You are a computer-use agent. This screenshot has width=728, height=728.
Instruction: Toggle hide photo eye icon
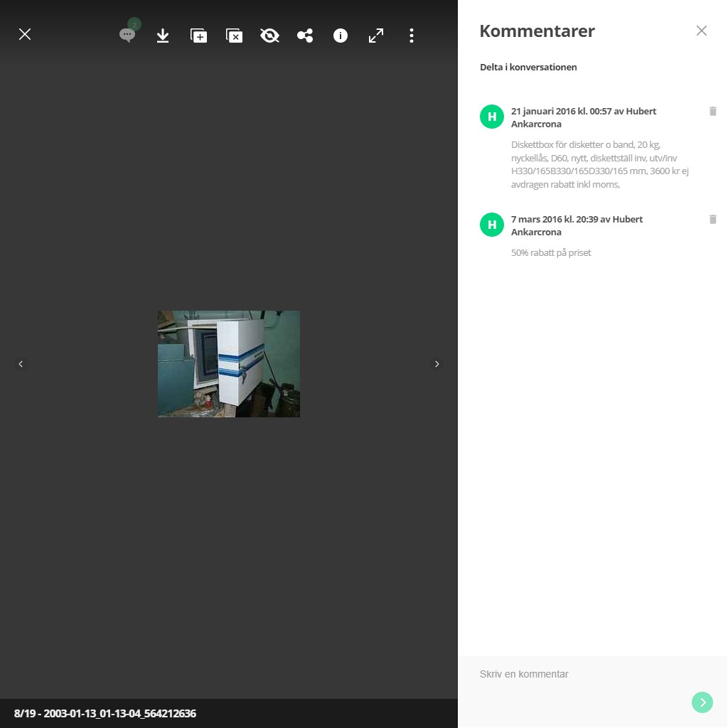click(x=269, y=36)
